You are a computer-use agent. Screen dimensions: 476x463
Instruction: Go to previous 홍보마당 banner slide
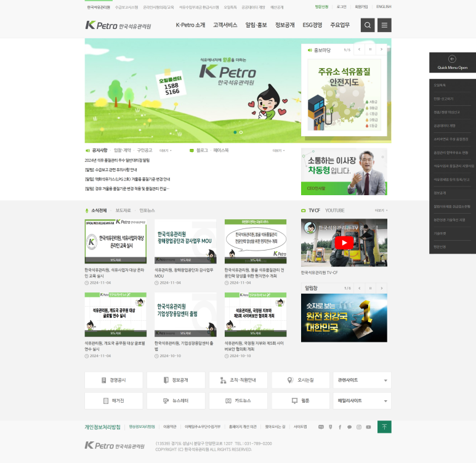[360, 49]
